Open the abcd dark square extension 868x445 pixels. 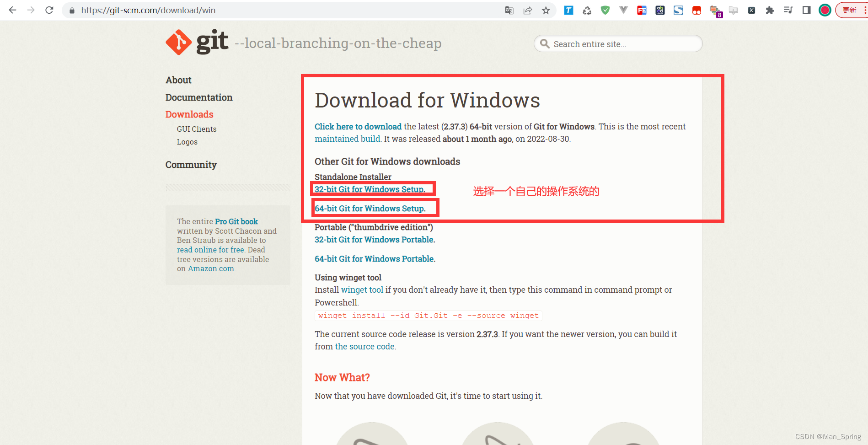660,10
